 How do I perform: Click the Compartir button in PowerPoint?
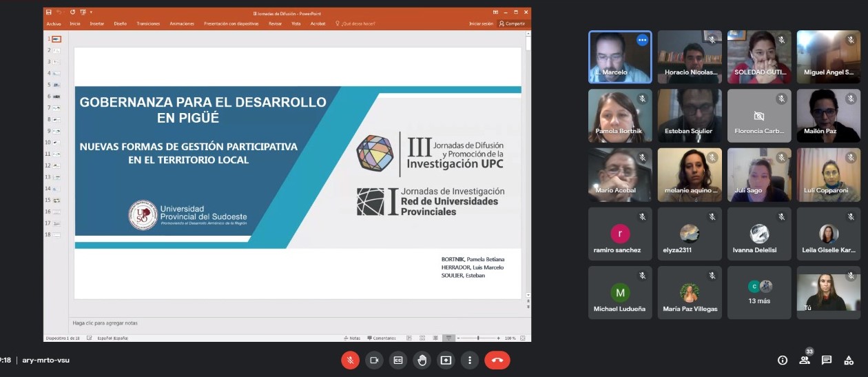point(512,23)
